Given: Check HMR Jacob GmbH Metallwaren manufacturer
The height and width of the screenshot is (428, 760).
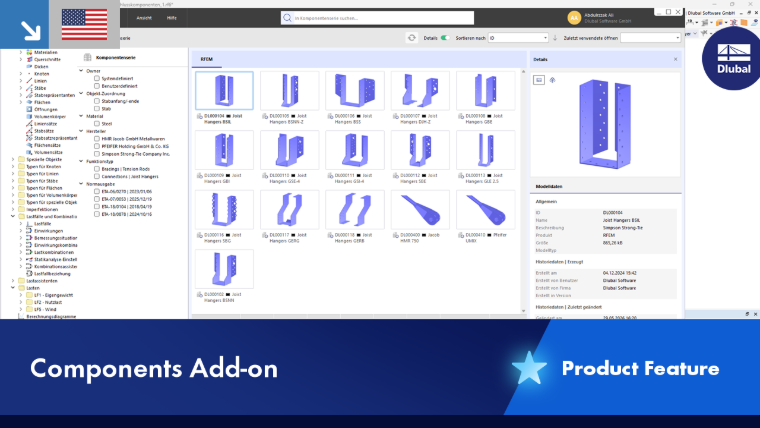Looking at the screenshot, I should (97, 139).
